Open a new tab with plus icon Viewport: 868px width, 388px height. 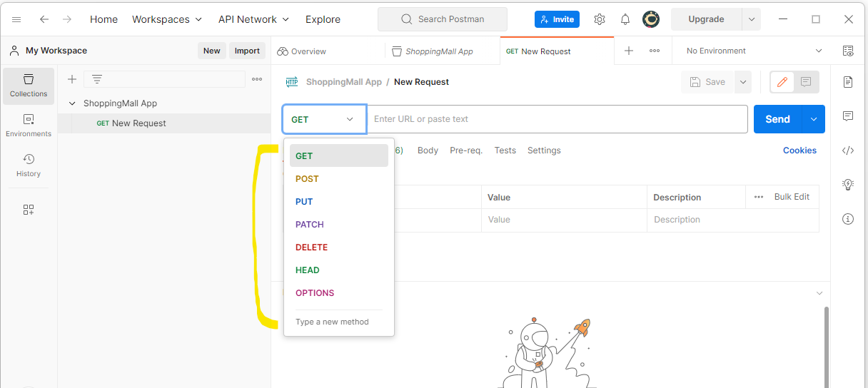629,51
